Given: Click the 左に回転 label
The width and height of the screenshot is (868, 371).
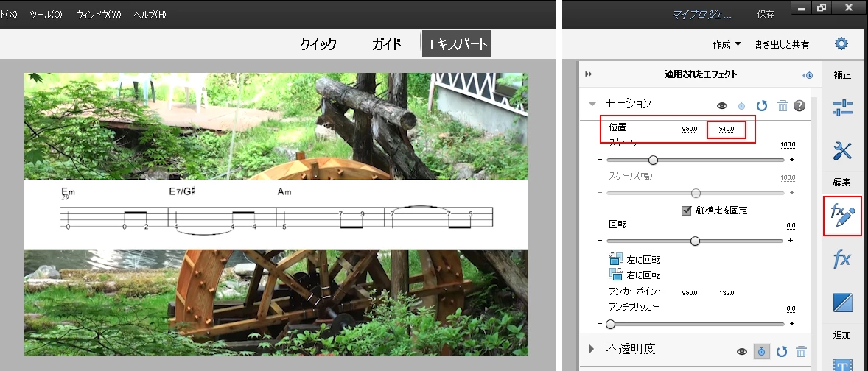Looking at the screenshot, I should pyautogui.click(x=643, y=259).
